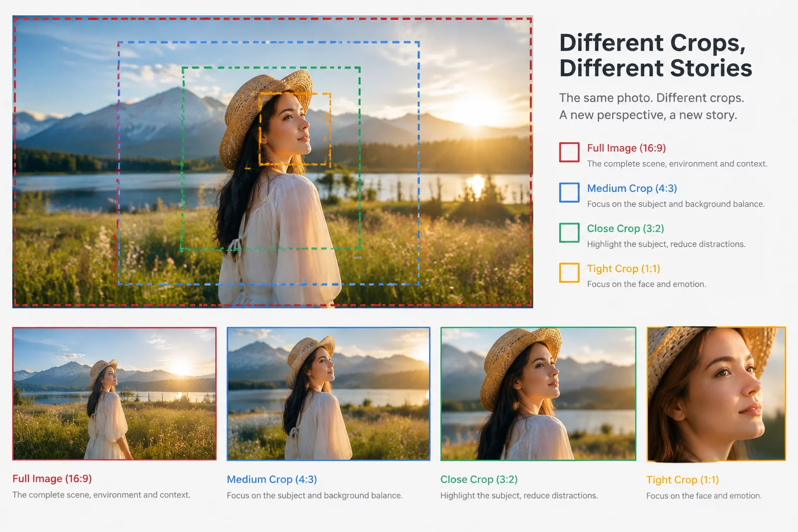Image resolution: width=798 pixels, height=532 pixels.
Task: Click the red Full Image legend square
Action: pyautogui.click(x=569, y=152)
